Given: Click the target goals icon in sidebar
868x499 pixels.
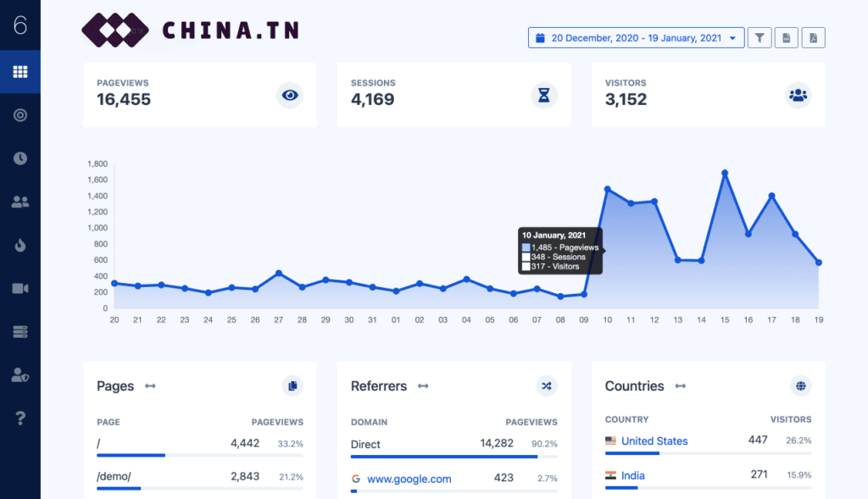Looking at the screenshot, I should (20, 115).
